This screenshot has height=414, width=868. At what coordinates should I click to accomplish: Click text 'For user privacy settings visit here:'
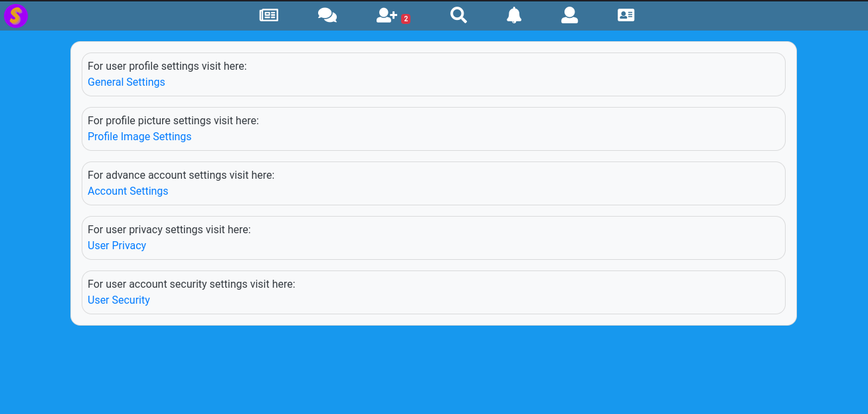click(x=169, y=230)
